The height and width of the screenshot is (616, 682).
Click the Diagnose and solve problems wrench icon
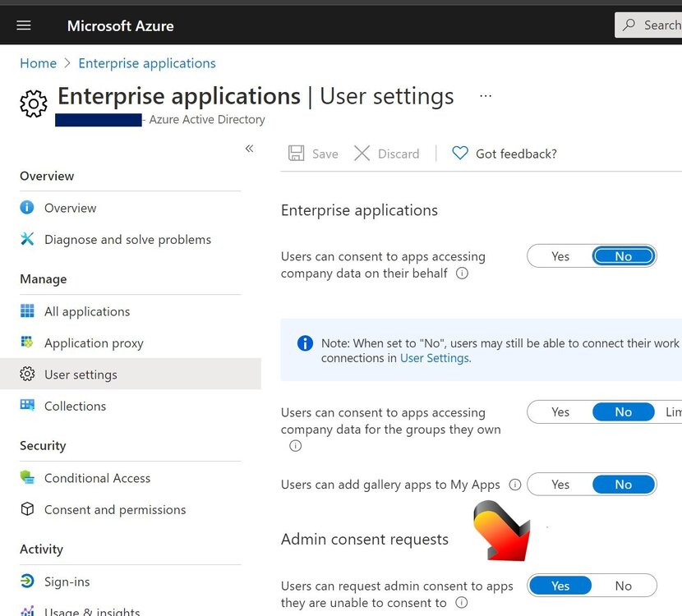pos(27,239)
